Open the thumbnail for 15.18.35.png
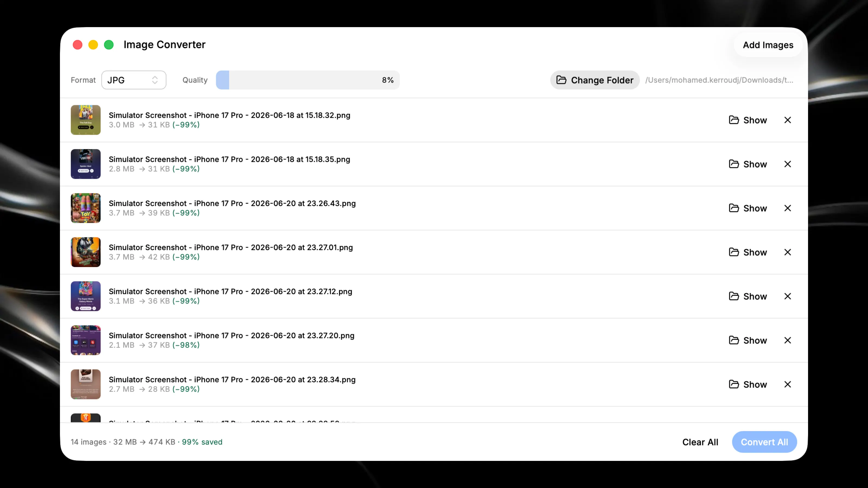 [86, 164]
